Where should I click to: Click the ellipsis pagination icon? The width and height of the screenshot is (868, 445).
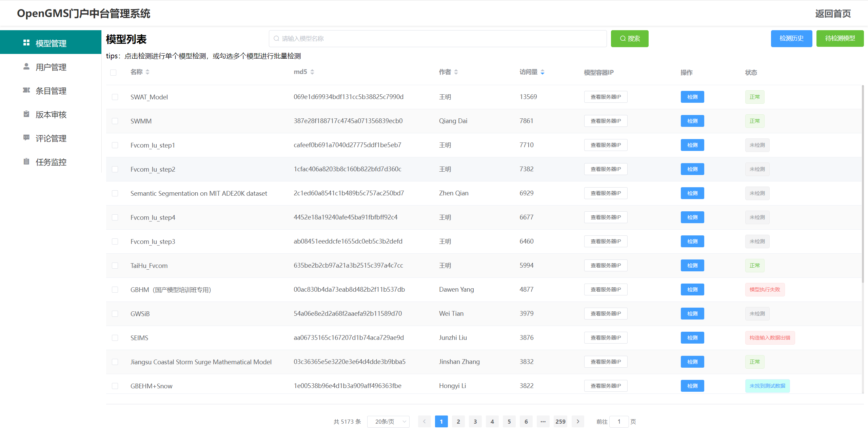pos(543,421)
